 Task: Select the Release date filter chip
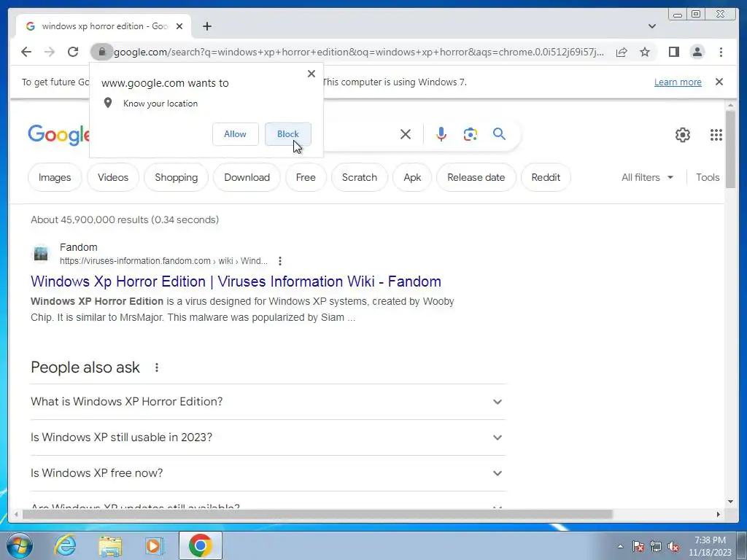pyautogui.click(x=476, y=177)
